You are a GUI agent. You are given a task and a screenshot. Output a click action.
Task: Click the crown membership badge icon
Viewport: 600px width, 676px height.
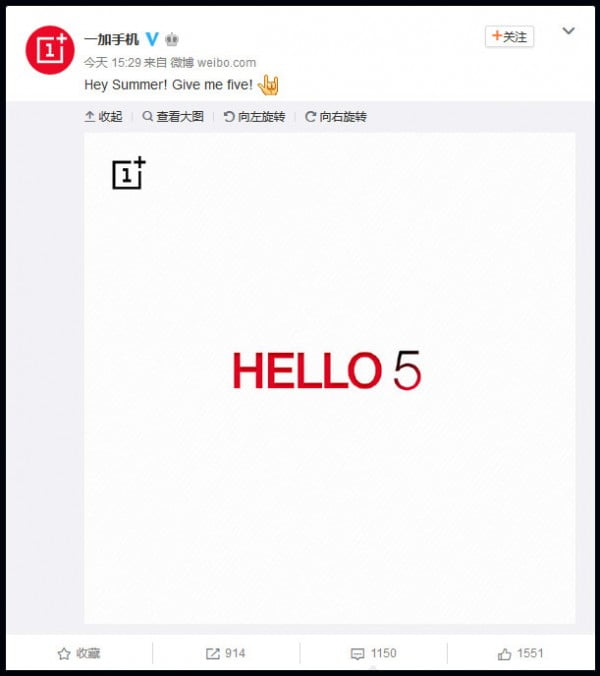[x=172, y=40]
